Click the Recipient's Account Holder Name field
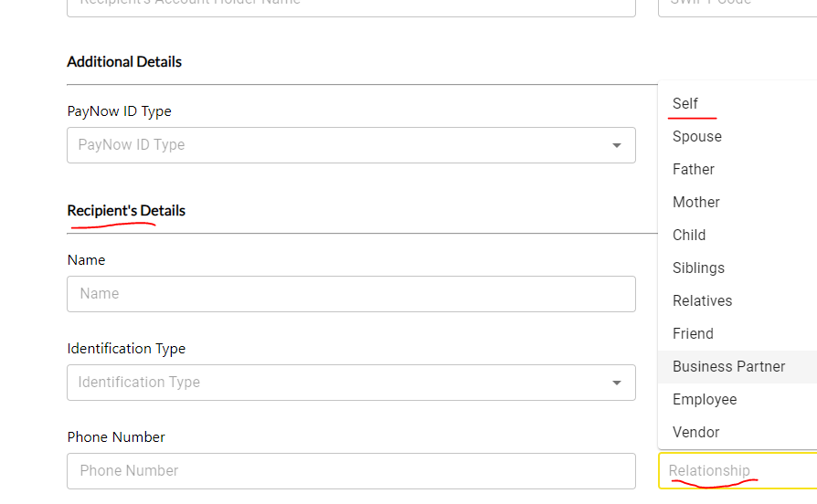Viewport: 817px width, 504px height. click(351, 5)
